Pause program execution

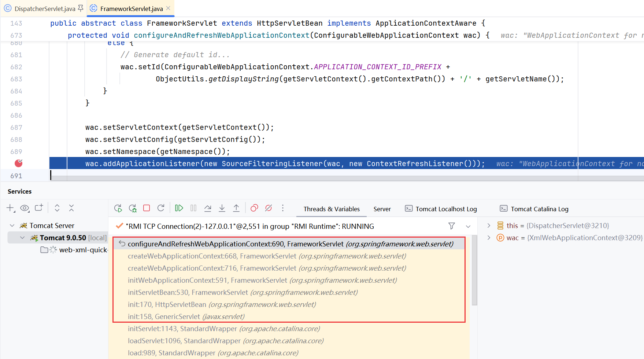pos(193,208)
